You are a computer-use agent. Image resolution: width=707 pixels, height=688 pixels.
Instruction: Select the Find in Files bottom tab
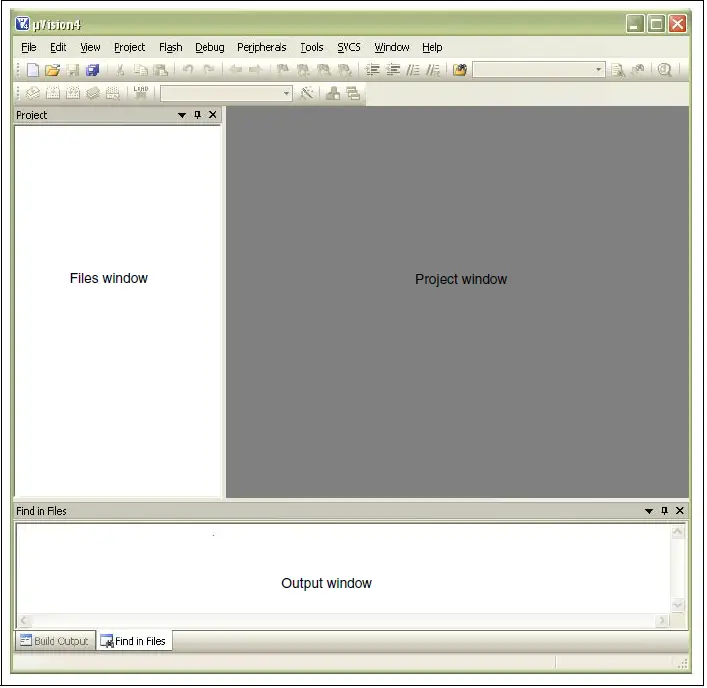point(134,642)
